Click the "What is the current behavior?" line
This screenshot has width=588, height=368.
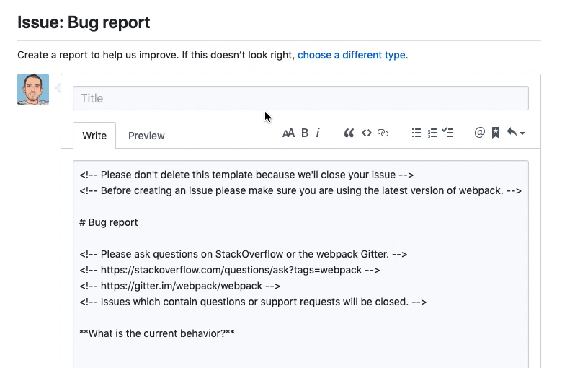[157, 333]
